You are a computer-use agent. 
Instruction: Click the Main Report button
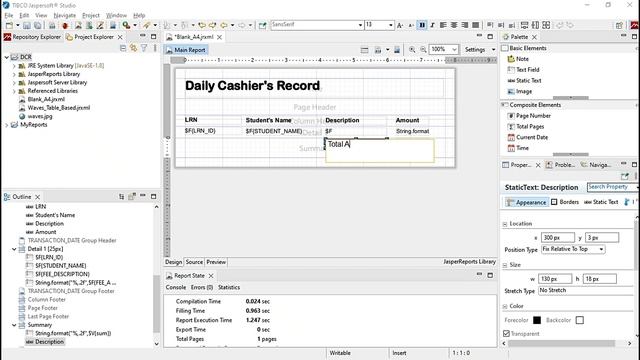pyautogui.click(x=186, y=50)
